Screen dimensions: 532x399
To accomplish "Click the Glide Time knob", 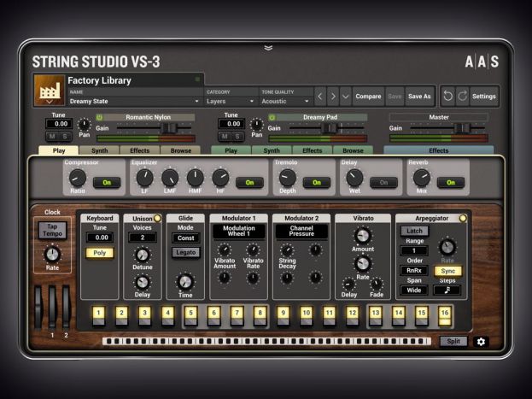I will tap(185, 282).
